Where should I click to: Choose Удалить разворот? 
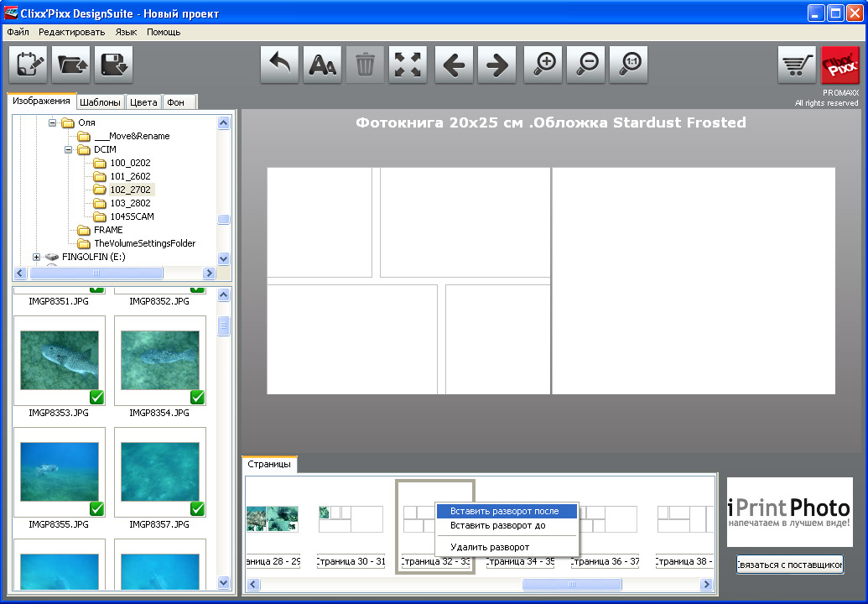click(x=507, y=547)
